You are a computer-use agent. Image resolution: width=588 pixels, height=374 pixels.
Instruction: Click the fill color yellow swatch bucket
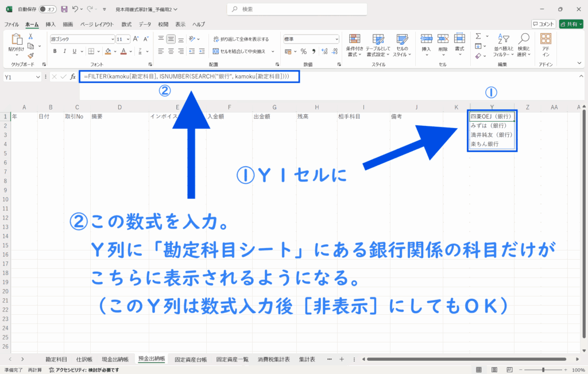108,51
